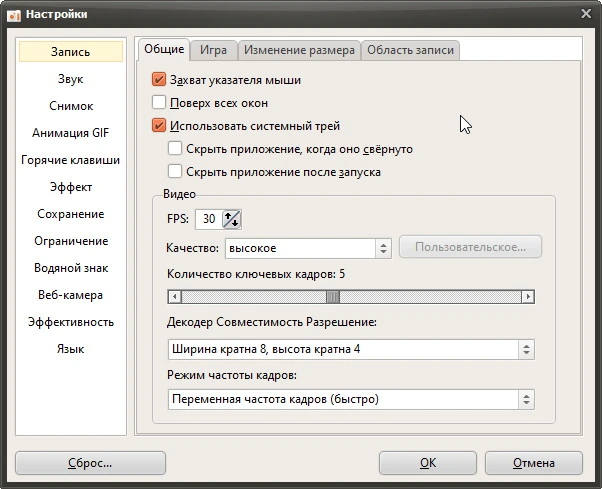The height and width of the screenshot is (489, 602).
Task: Check Скрыть приложение после запуска
Action: [175, 172]
